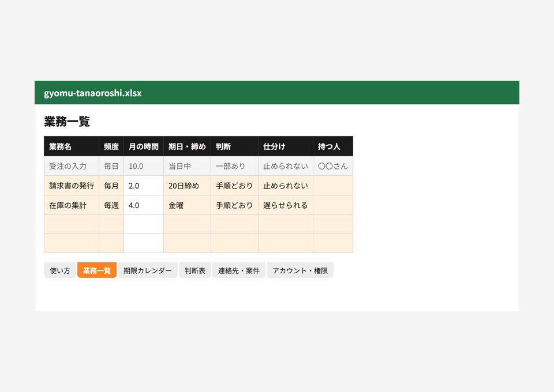This screenshot has width=554, height=392.
Task: Open the アカウント・権限 tab
Action: click(x=300, y=270)
